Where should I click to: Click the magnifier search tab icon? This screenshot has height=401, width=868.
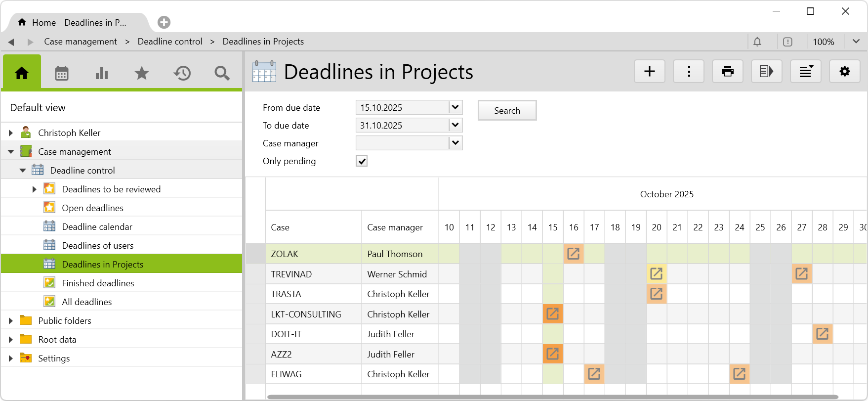coord(222,73)
